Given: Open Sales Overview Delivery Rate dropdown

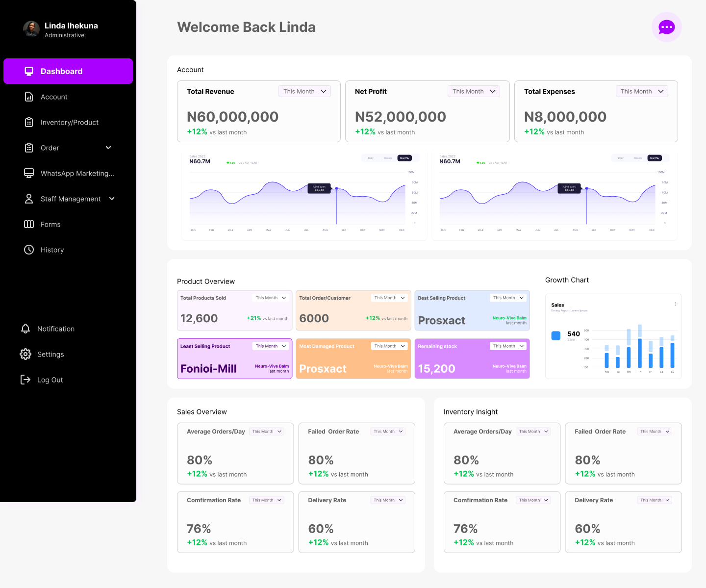Looking at the screenshot, I should pos(388,500).
